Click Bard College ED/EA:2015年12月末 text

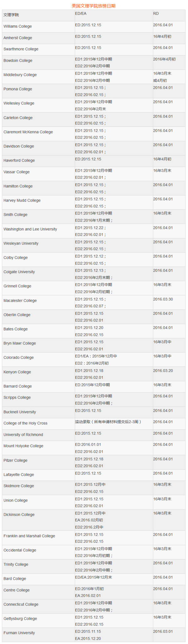point(93,577)
